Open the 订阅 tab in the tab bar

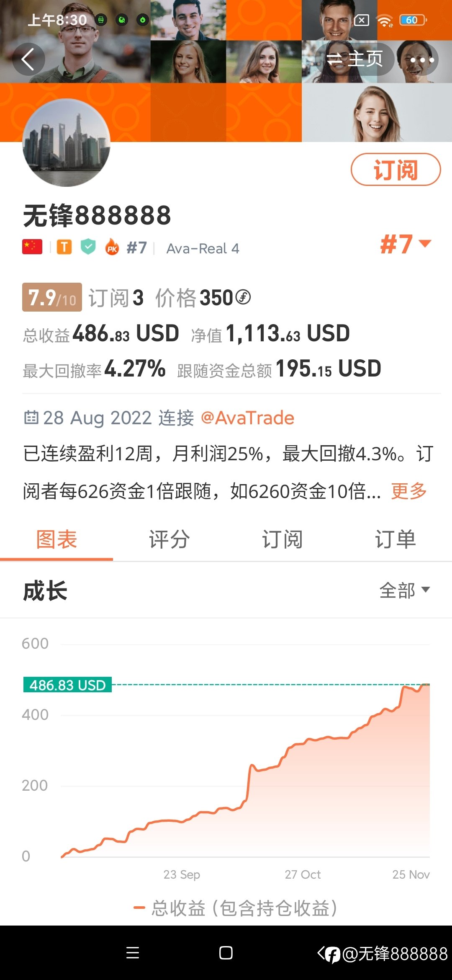(282, 539)
